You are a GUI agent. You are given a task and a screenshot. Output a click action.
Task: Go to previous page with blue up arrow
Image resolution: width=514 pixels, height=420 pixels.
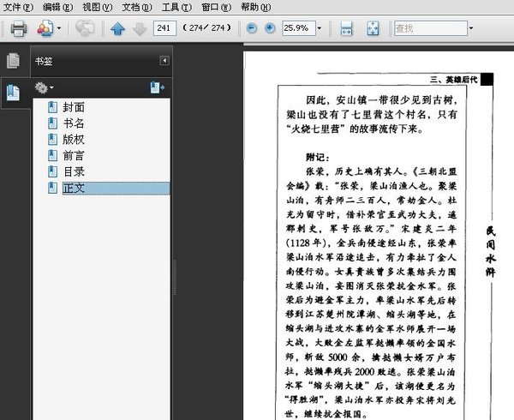click(x=117, y=28)
